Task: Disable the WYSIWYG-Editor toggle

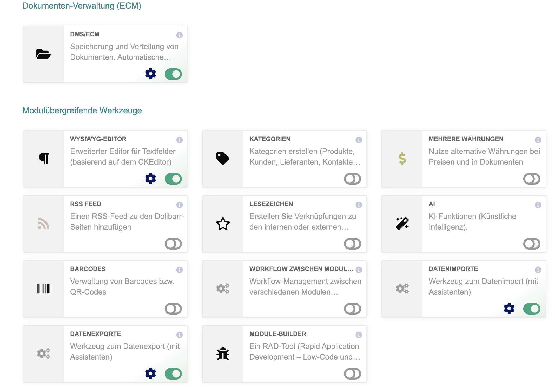Action: (173, 179)
